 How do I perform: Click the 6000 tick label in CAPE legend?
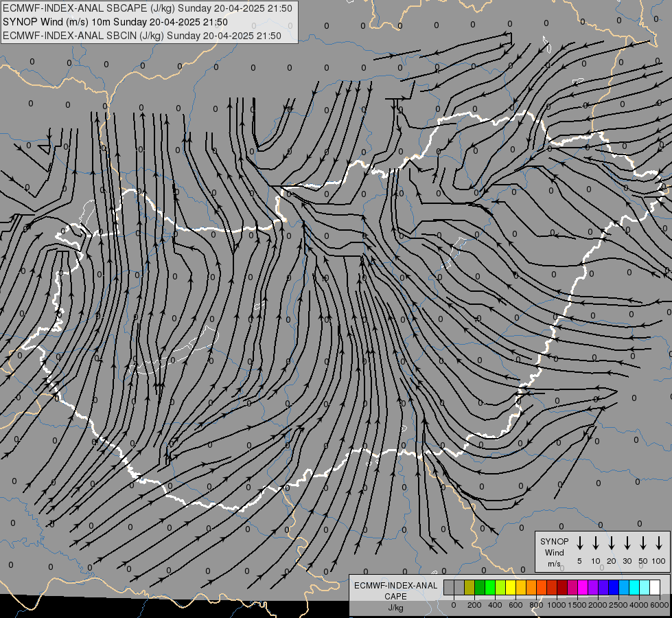tap(660, 605)
